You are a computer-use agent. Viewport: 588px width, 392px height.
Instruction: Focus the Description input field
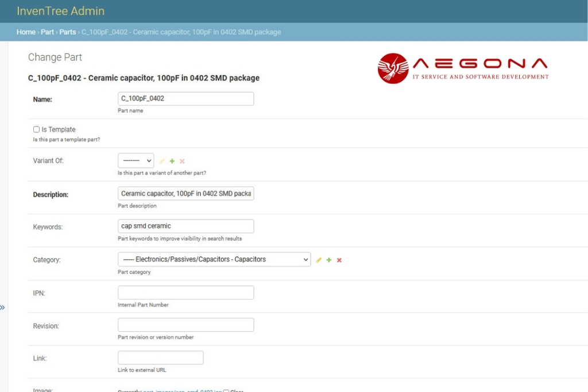[x=186, y=193]
